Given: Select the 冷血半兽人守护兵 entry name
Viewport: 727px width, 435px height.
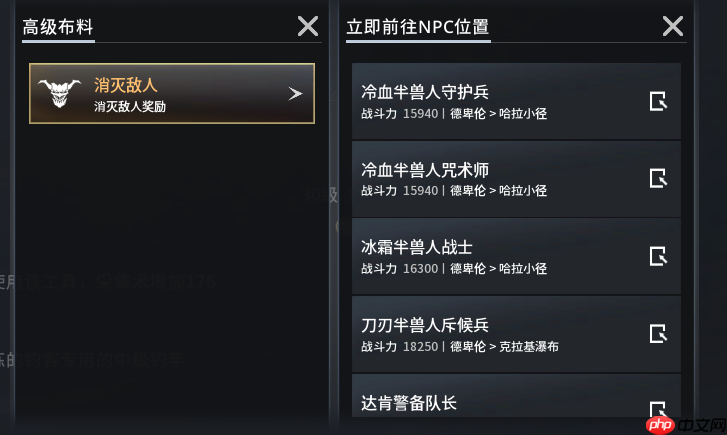Looking at the screenshot, I should tap(425, 92).
